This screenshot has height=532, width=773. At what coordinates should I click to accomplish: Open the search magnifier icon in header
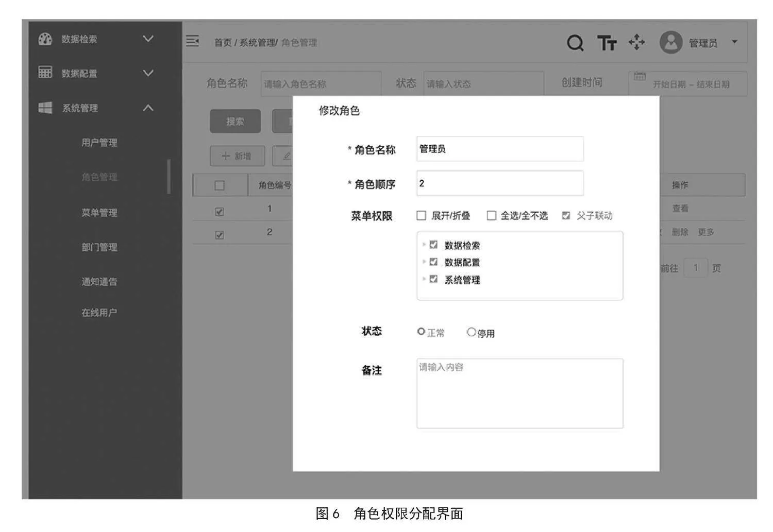[575, 43]
